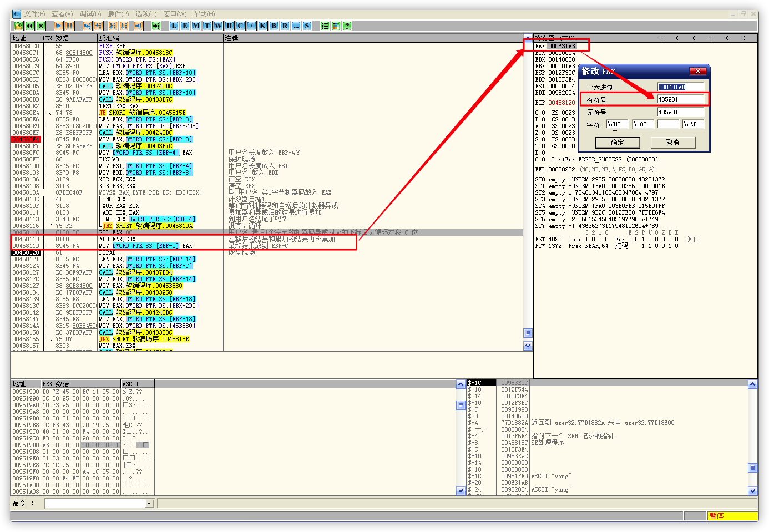
Task: Open the 插件(P) plugins menu
Action: coord(118,14)
